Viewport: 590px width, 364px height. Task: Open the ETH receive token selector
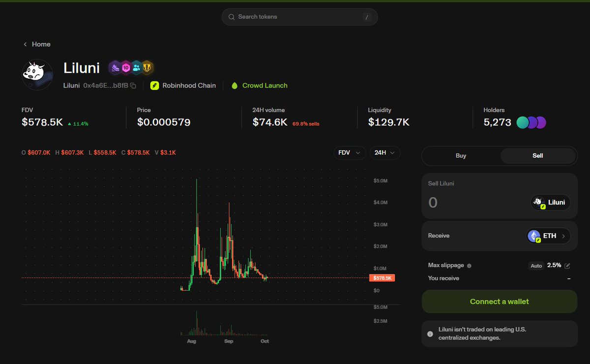pos(548,236)
